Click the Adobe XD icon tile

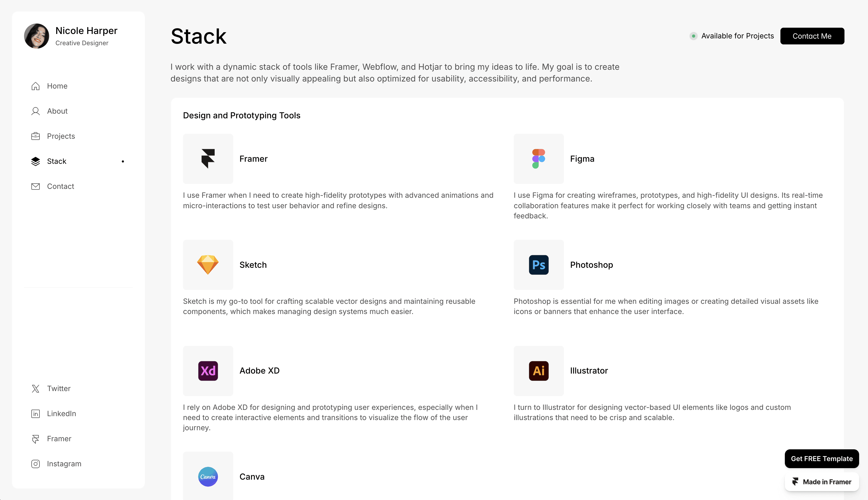click(x=208, y=371)
